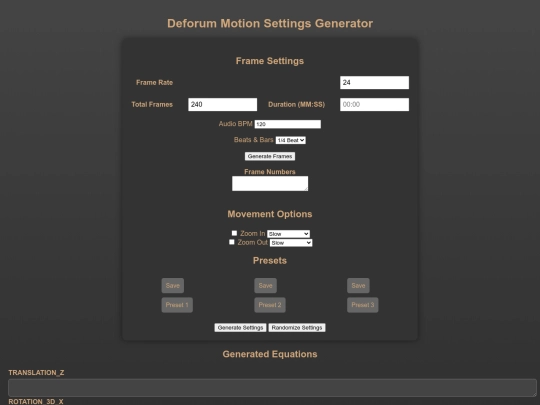
Task: Enable the Zoom In checkbox
Action: 234,233
